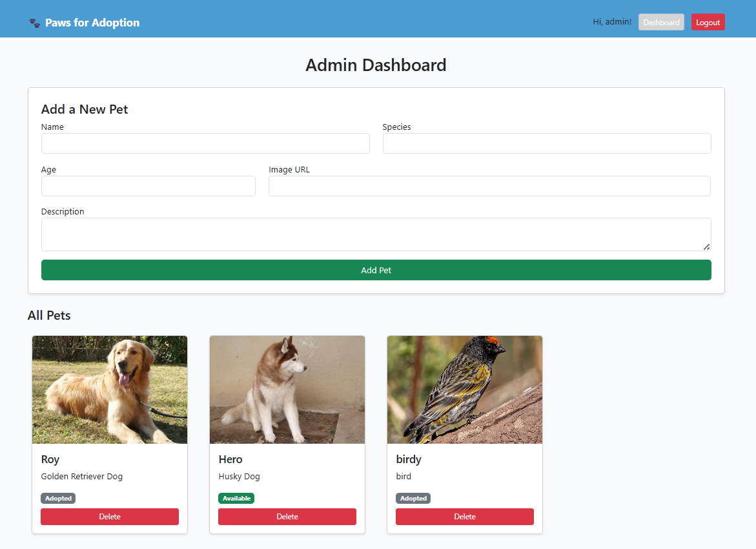Select Hero's husky photo thumbnail

(x=287, y=389)
